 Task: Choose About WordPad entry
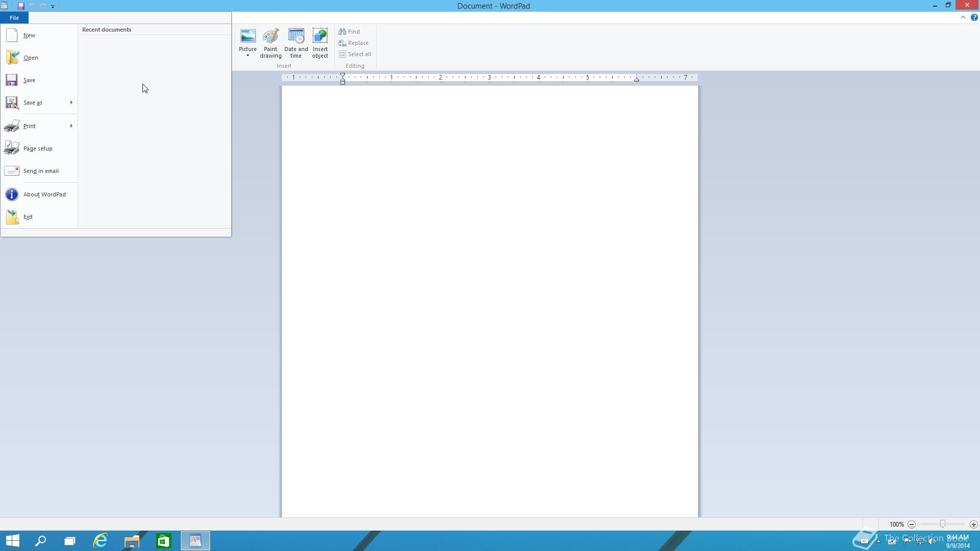tap(39, 194)
